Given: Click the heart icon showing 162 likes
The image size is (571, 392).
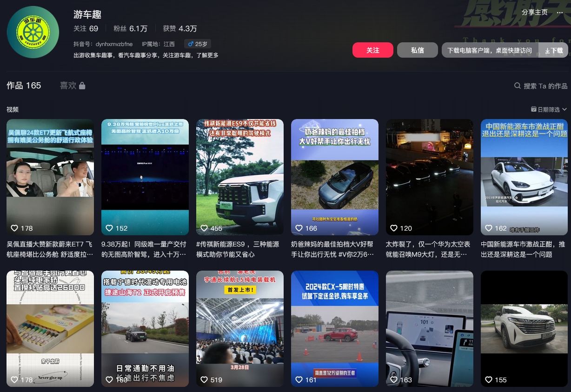Looking at the screenshot, I should (x=489, y=228).
